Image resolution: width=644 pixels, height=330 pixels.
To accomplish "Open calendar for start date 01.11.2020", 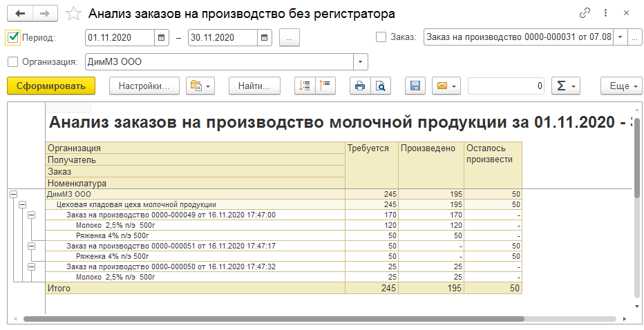I will (161, 38).
